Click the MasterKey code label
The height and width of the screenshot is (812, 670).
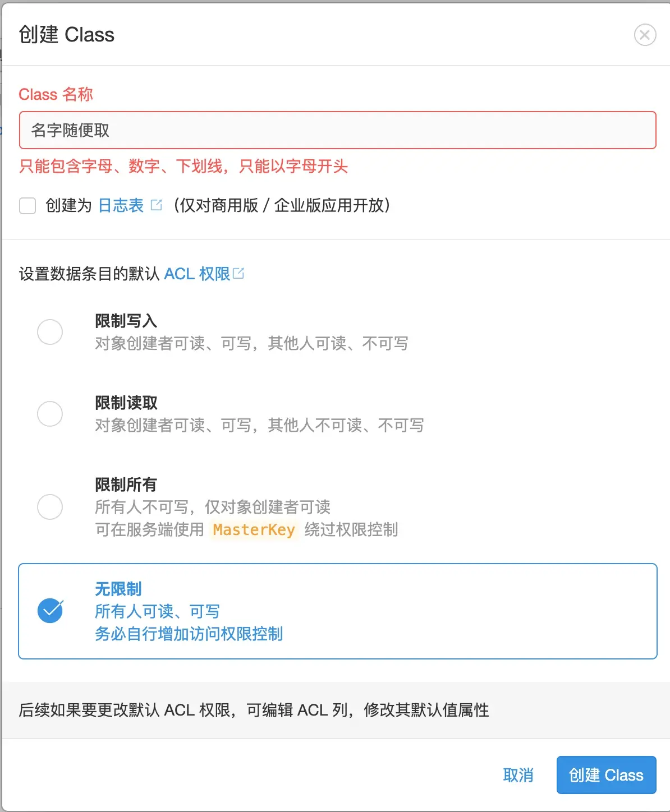click(254, 530)
